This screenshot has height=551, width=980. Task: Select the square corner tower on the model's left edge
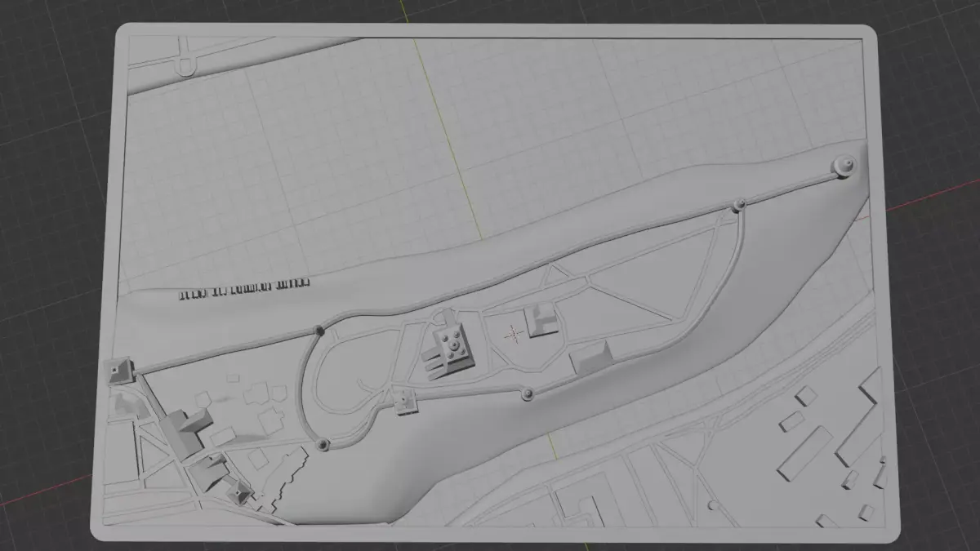120,370
